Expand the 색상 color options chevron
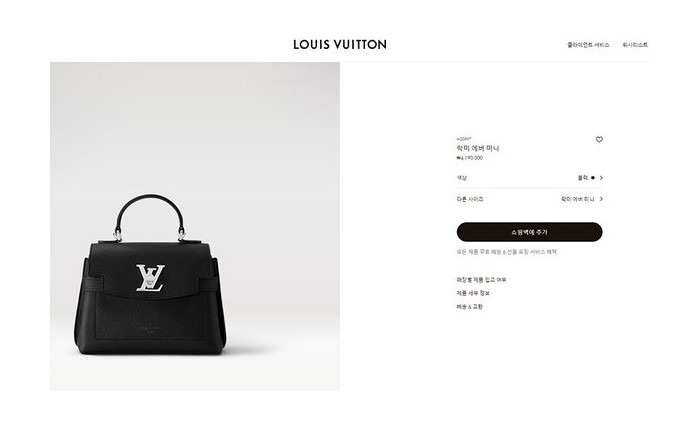The width and height of the screenshot is (700, 421). coord(601,178)
